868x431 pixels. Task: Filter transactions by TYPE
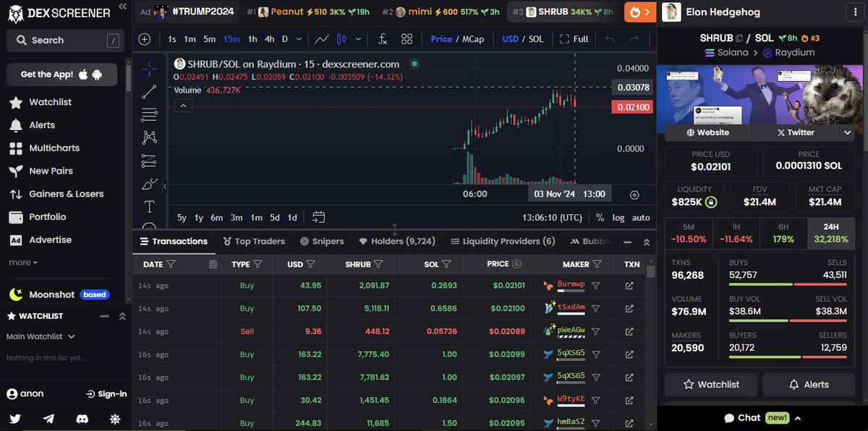(258, 265)
